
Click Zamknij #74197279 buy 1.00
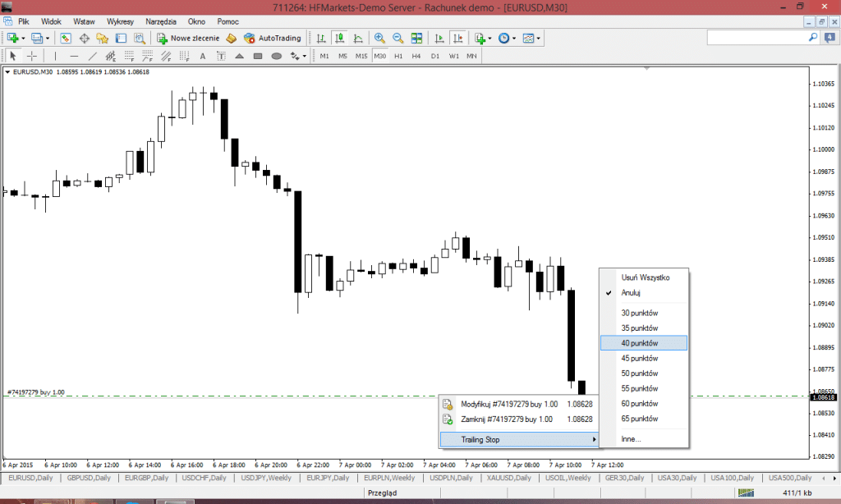518,419
